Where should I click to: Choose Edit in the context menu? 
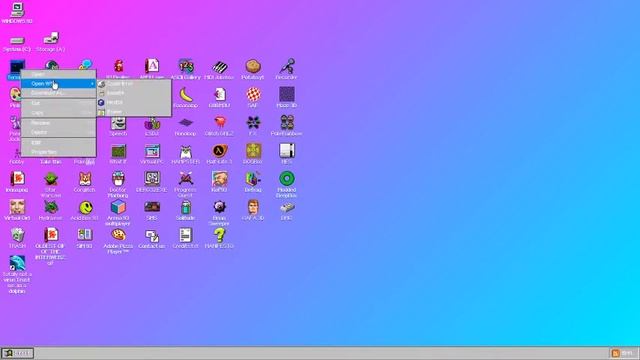tap(58, 143)
